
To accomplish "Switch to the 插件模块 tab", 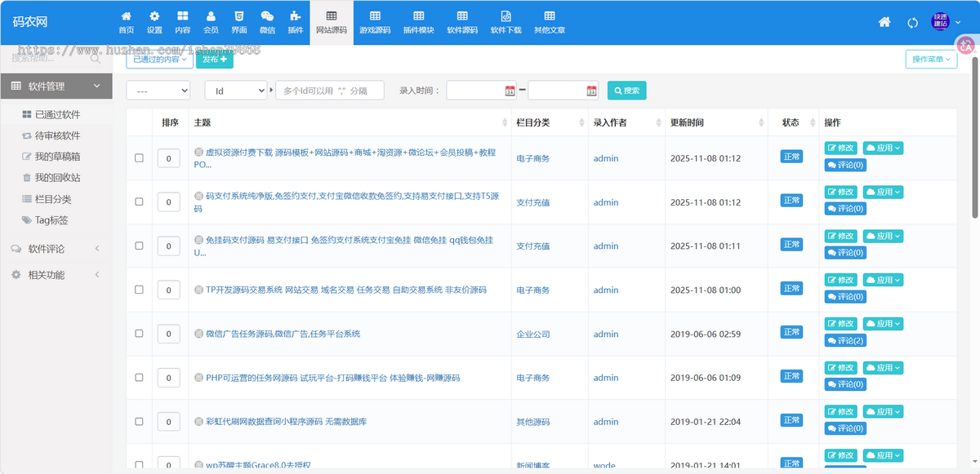I will click(419, 22).
